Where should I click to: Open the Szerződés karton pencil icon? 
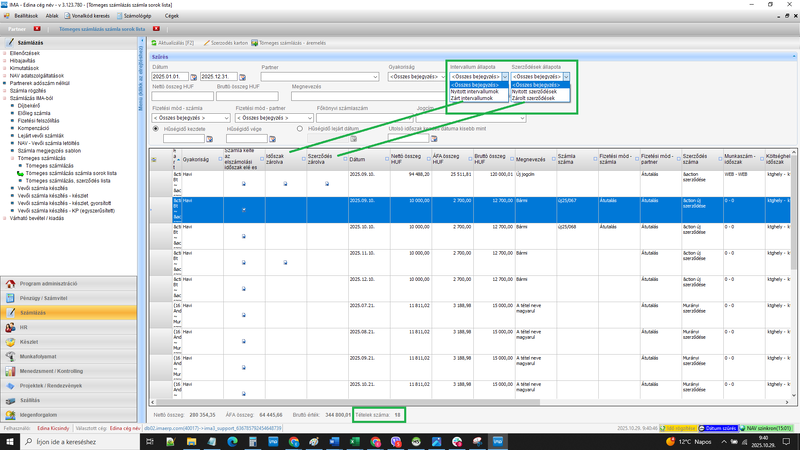pyautogui.click(x=207, y=43)
